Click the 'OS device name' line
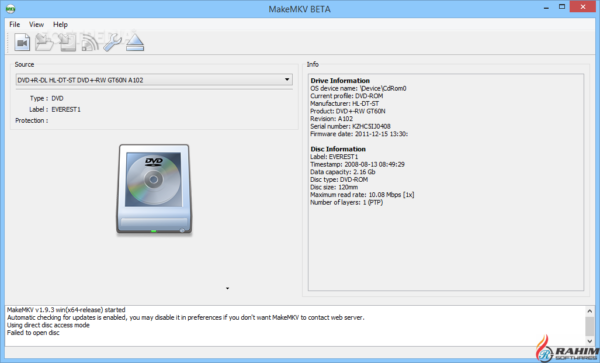This screenshot has width=600, height=363. (x=358, y=88)
